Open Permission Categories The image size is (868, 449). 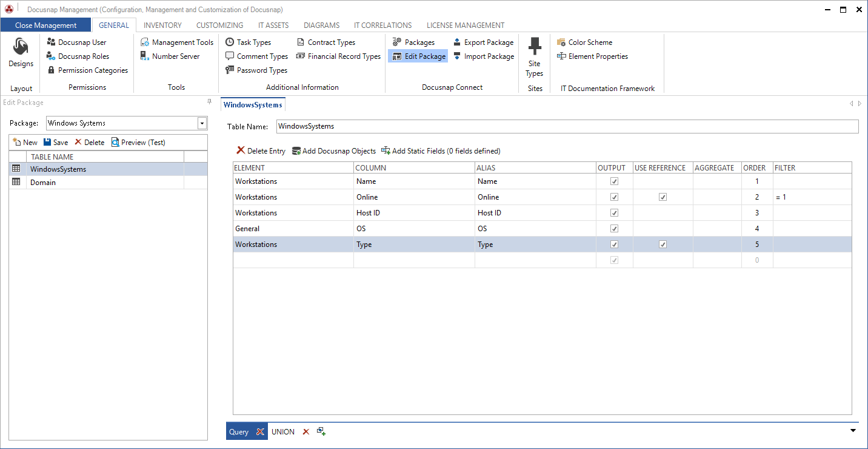[87, 70]
